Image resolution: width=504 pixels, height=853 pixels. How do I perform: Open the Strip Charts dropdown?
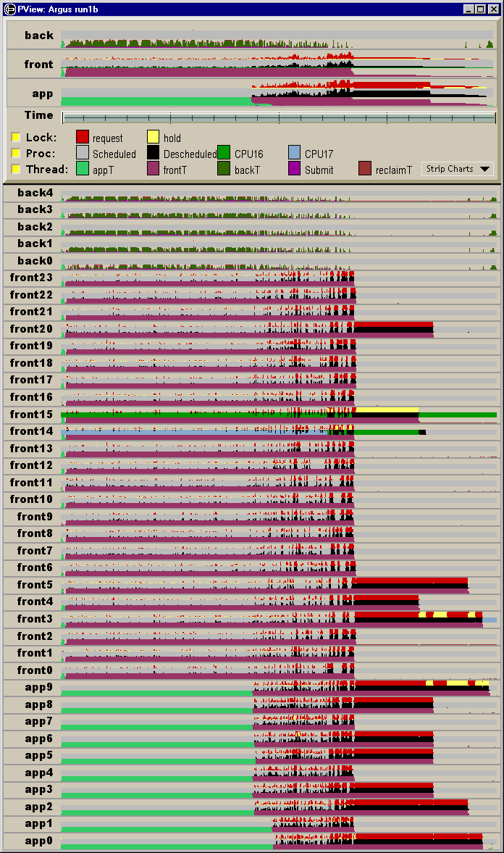tap(458, 169)
